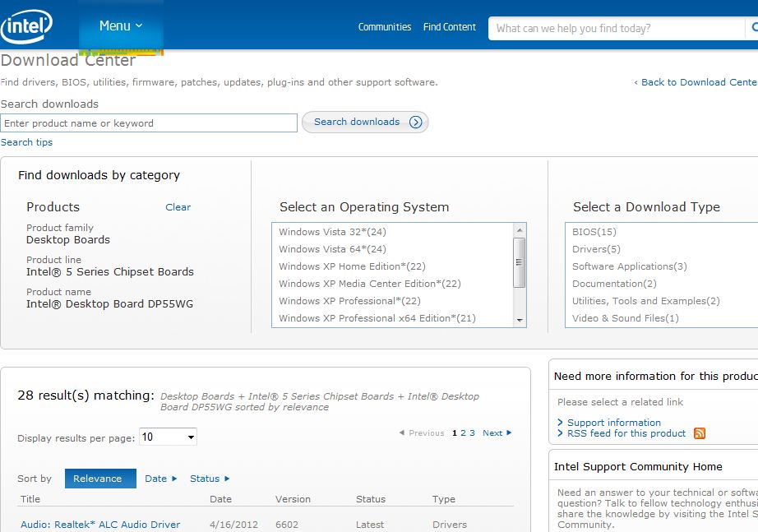Click the product name keyword field
Screen dimensions: 758x532
click(x=149, y=123)
